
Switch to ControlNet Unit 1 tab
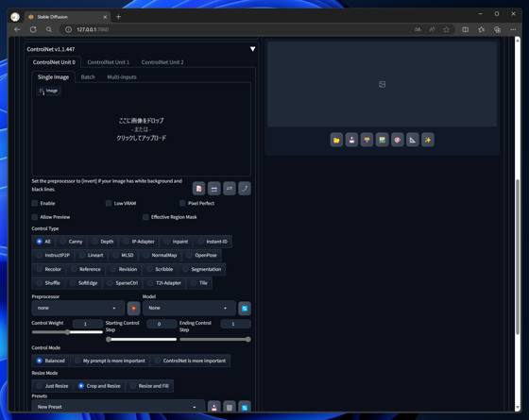(x=108, y=62)
